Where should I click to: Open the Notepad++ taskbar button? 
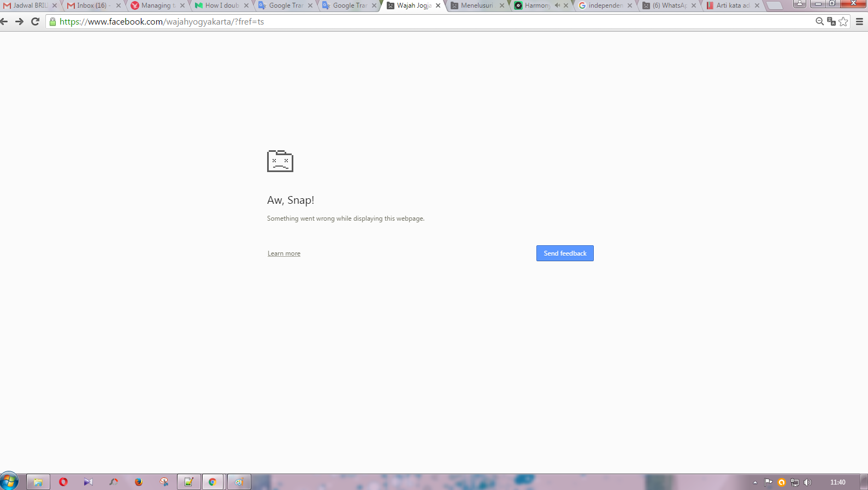pos(189,482)
